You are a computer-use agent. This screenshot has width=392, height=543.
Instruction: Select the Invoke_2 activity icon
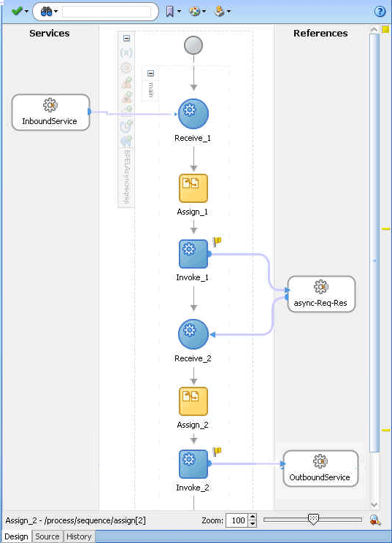tap(193, 464)
